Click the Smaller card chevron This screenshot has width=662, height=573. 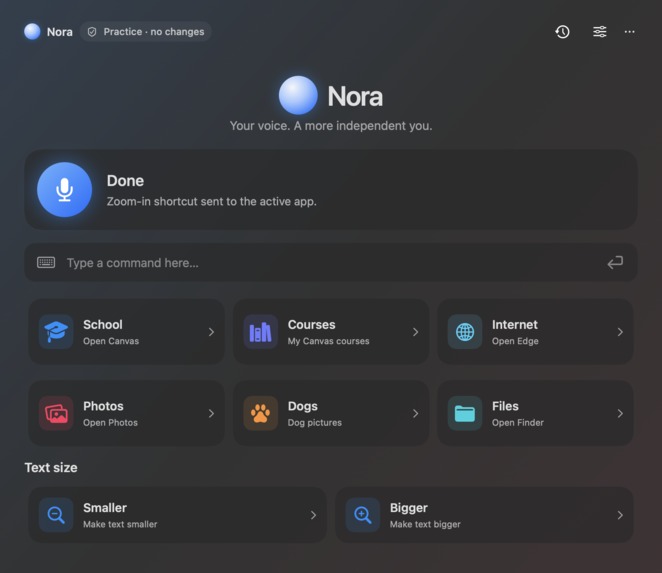click(x=313, y=515)
